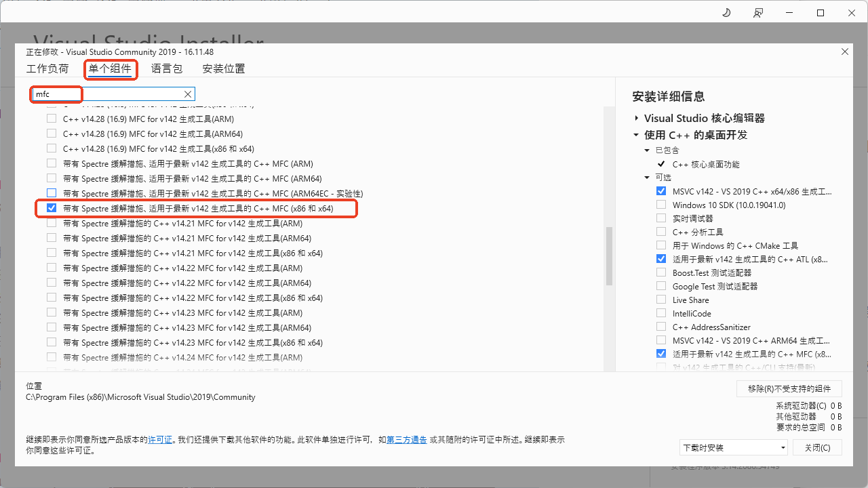868x488 pixels.
Task: Open the 下载时安装 dropdown
Action: point(734,447)
